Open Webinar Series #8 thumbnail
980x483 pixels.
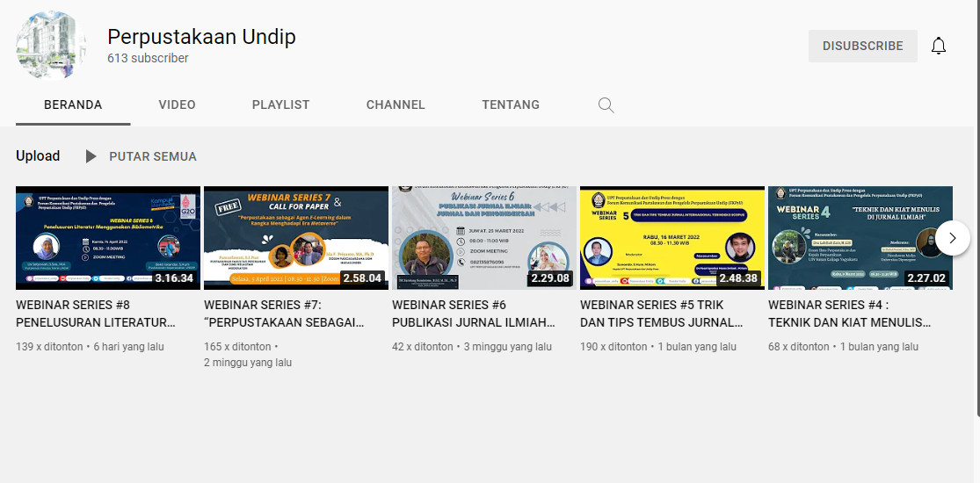click(x=108, y=238)
